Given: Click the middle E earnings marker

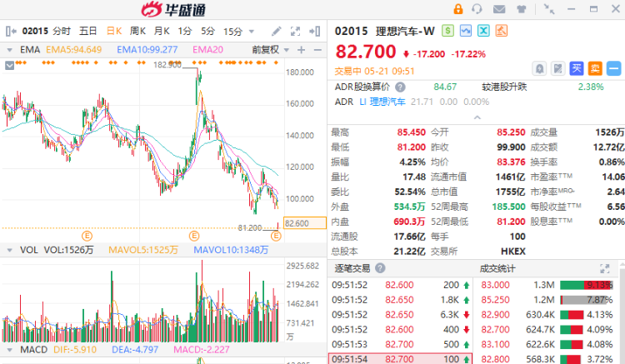Looking at the screenshot, I should tap(194, 237).
